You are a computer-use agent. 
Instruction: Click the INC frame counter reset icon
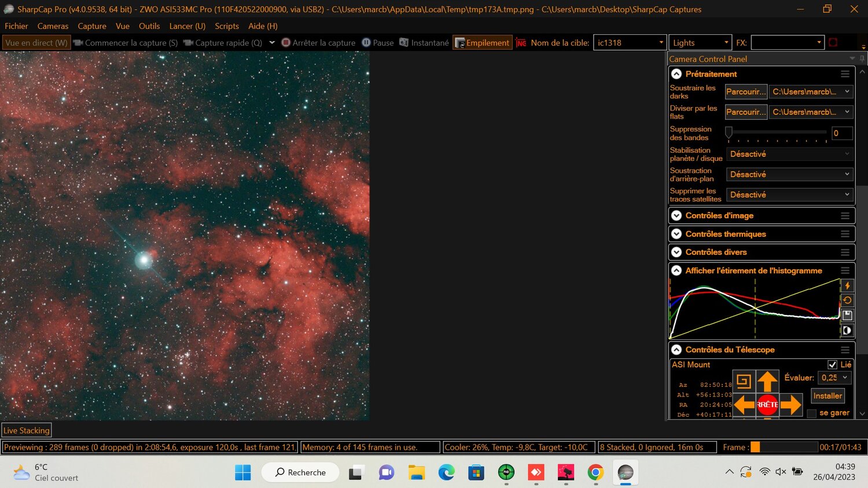(521, 43)
